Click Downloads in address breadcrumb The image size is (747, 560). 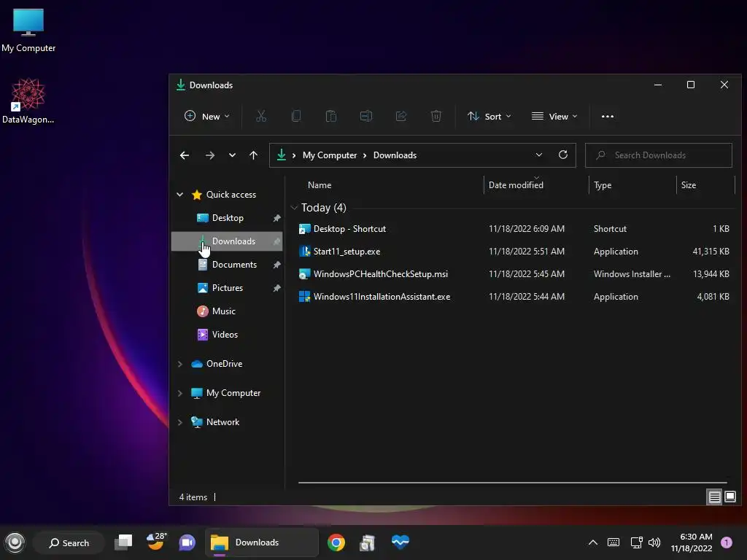(395, 155)
